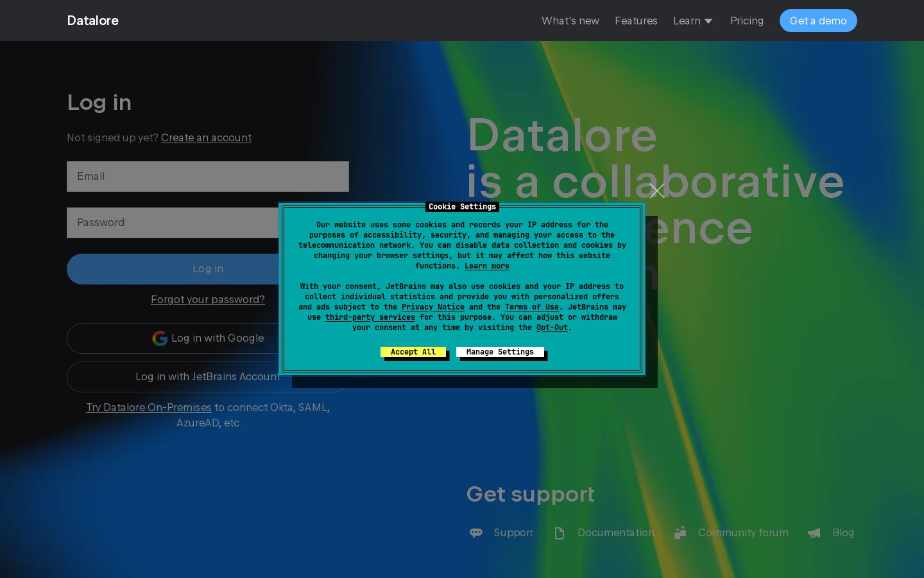Open the Support link text
The height and width of the screenshot is (578, 924).
tap(513, 532)
